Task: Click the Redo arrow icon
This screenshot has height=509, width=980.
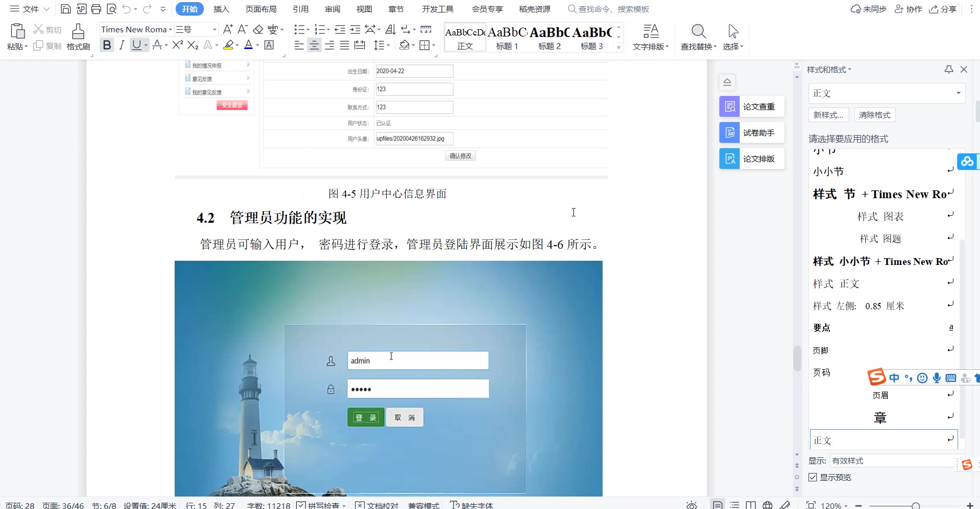Action: (148, 9)
